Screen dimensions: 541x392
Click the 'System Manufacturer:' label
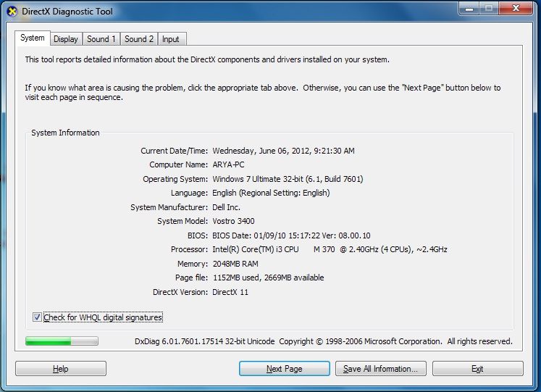(x=169, y=207)
